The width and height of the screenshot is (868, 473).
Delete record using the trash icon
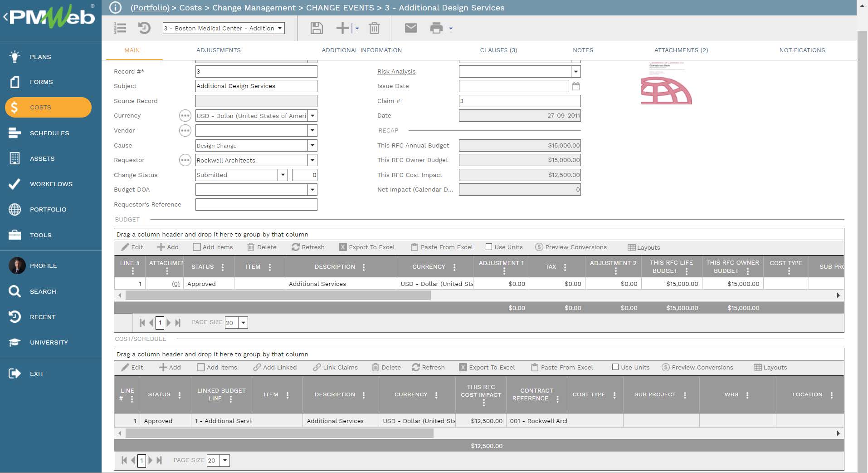374,28
